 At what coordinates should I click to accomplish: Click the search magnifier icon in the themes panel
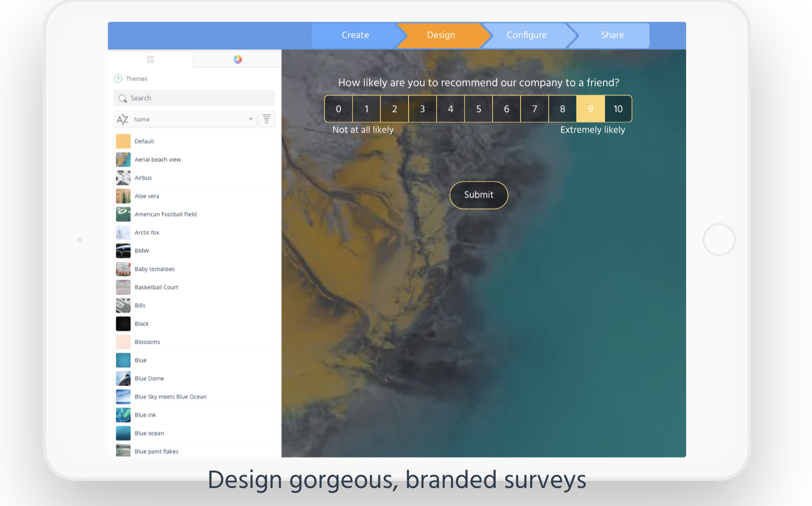click(x=122, y=98)
